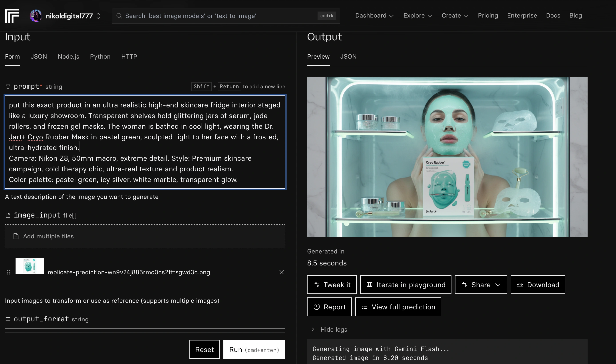Click Iterate in playground
616x364 pixels.
[x=406, y=285]
